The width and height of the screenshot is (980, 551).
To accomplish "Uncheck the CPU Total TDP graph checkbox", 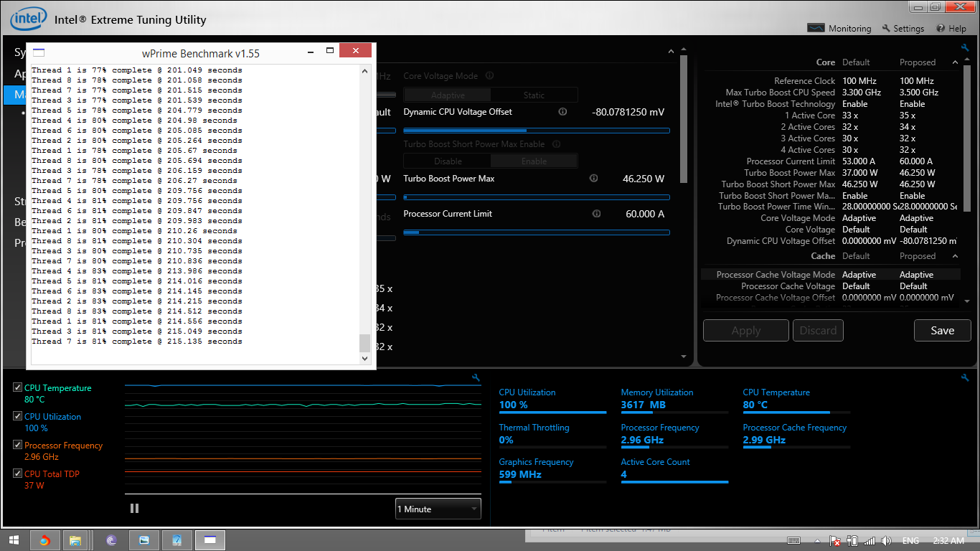I will [17, 474].
